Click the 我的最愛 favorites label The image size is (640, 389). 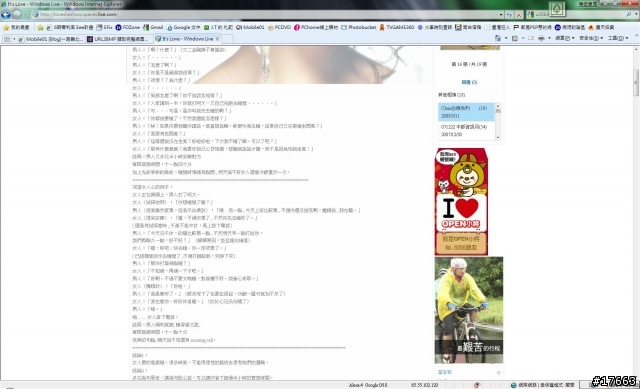coord(20,27)
